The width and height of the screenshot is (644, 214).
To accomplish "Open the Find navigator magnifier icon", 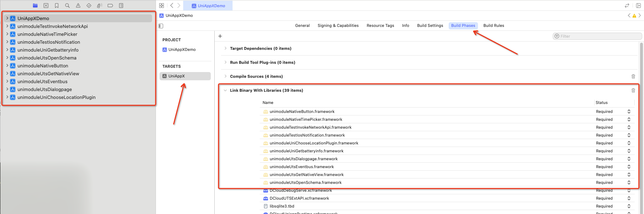I will pyautogui.click(x=67, y=5).
